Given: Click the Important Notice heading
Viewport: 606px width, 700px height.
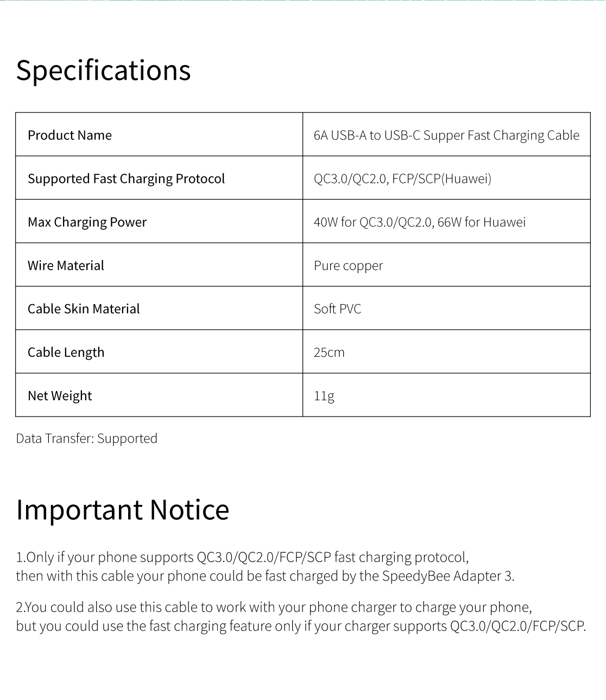Looking at the screenshot, I should click(x=122, y=509).
